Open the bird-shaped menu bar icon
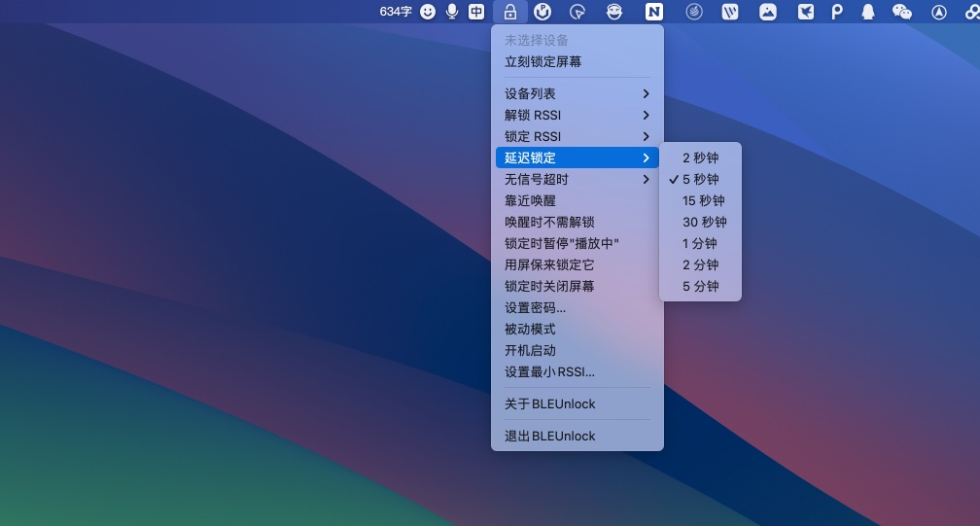The image size is (980, 526). [806, 12]
